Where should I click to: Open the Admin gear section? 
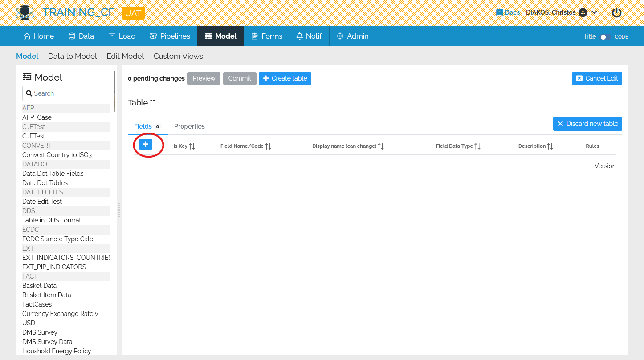point(352,36)
